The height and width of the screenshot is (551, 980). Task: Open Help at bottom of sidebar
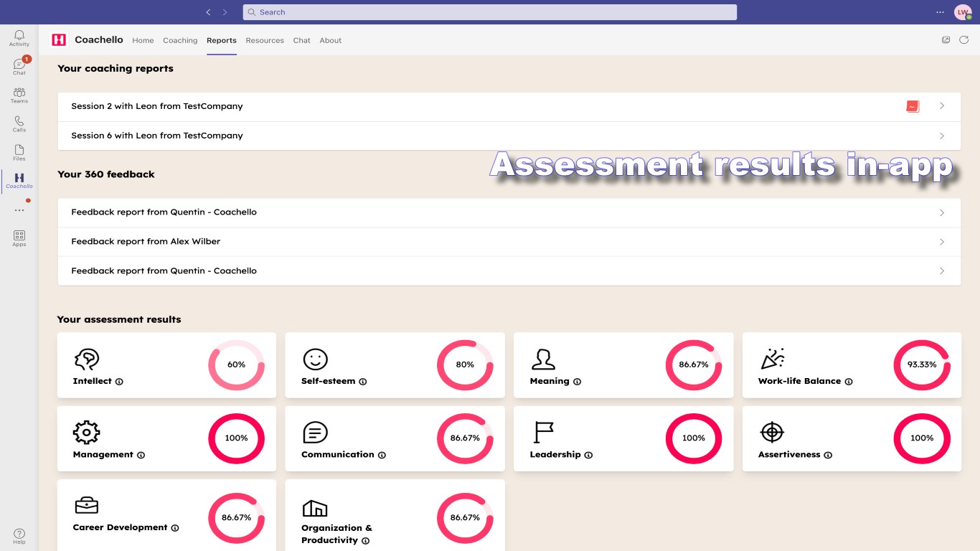point(19,536)
